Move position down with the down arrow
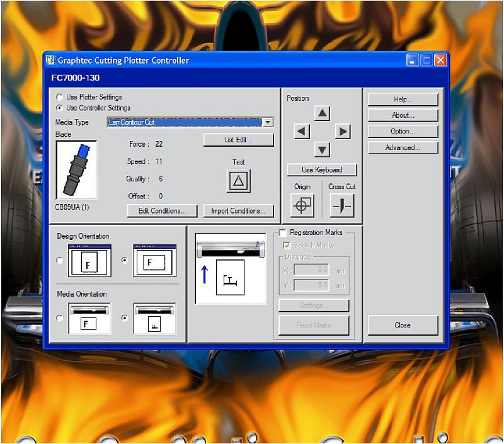Viewport: 504px width, 444px height. point(322,149)
